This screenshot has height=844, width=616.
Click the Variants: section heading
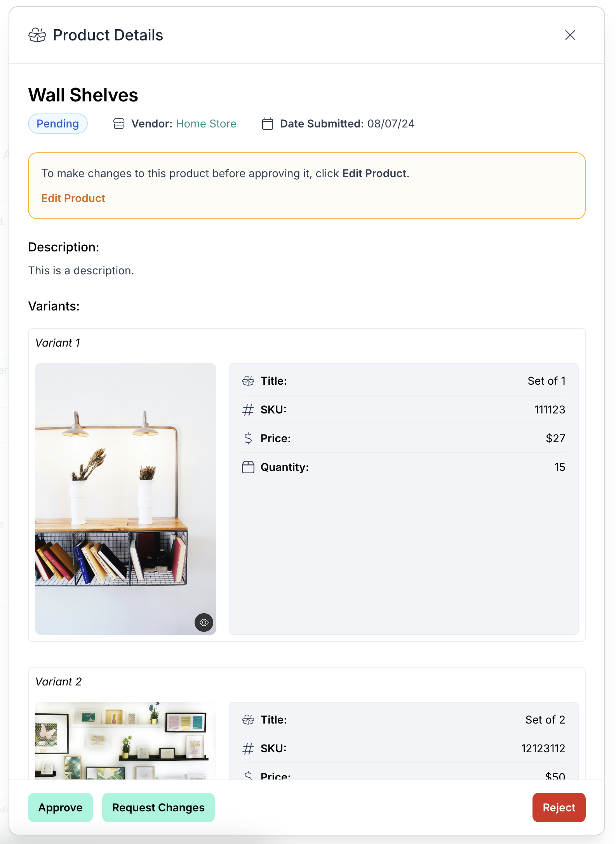(x=54, y=306)
